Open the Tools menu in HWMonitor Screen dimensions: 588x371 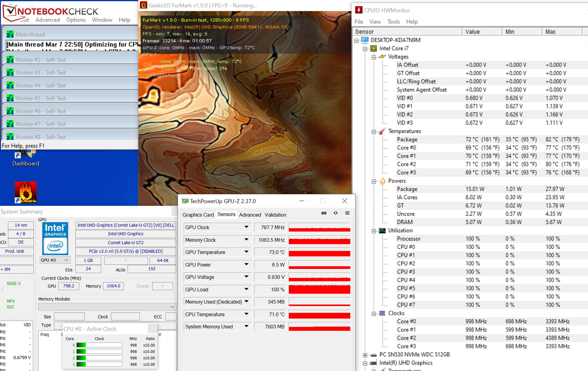click(x=394, y=22)
